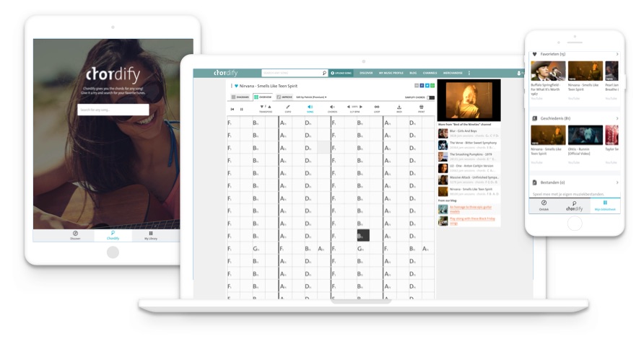Open song options menu beside heart icon
The image size is (644, 344).
231,86
